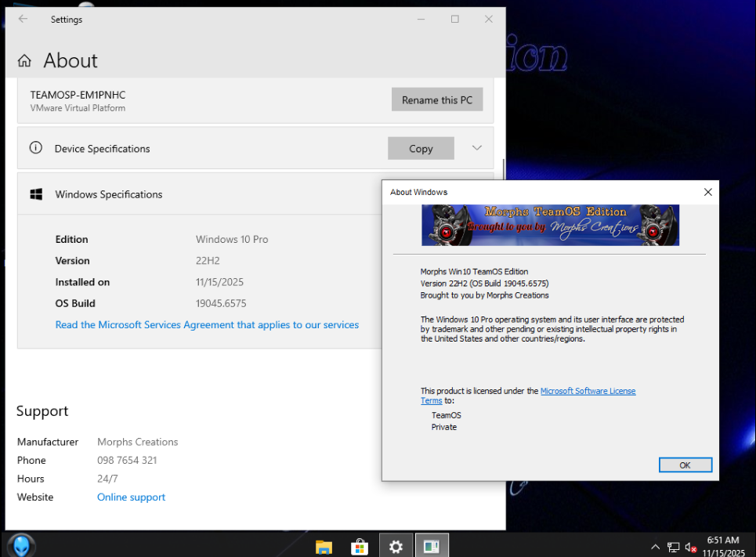Show hidden system tray icons
This screenshot has width=756, height=557.
pos(655,547)
